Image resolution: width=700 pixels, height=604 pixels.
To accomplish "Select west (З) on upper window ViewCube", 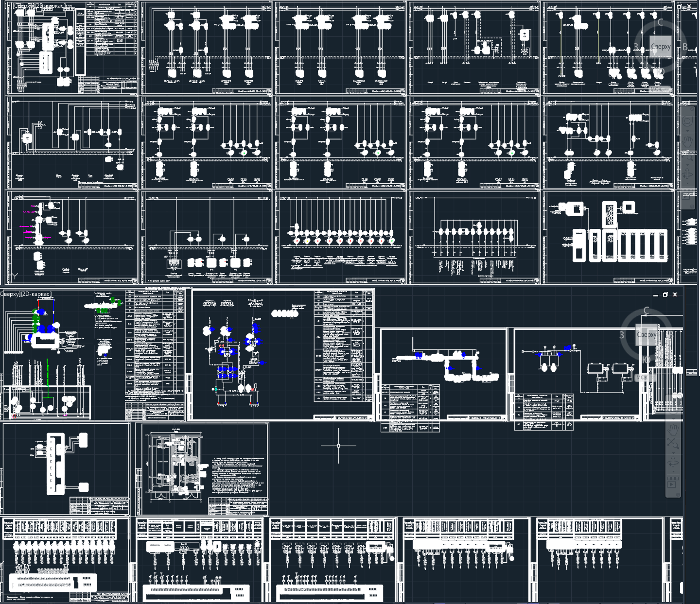I will click(x=636, y=47).
